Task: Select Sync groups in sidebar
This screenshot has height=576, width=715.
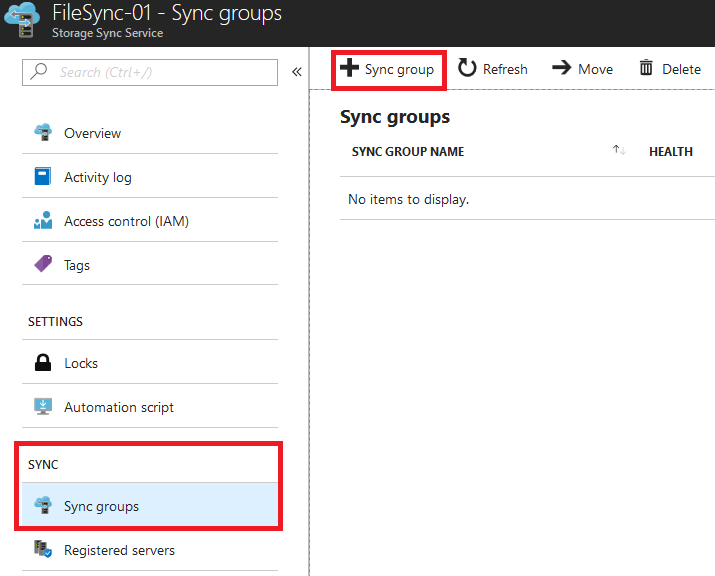Action: click(150, 505)
